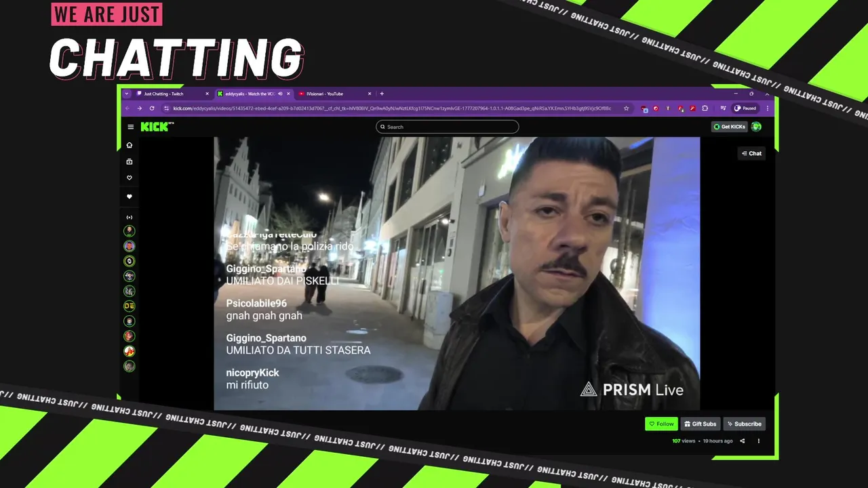Open the user profile avatar on Kick
Viewport: 868px width, 488px height.
coord(756,127)
